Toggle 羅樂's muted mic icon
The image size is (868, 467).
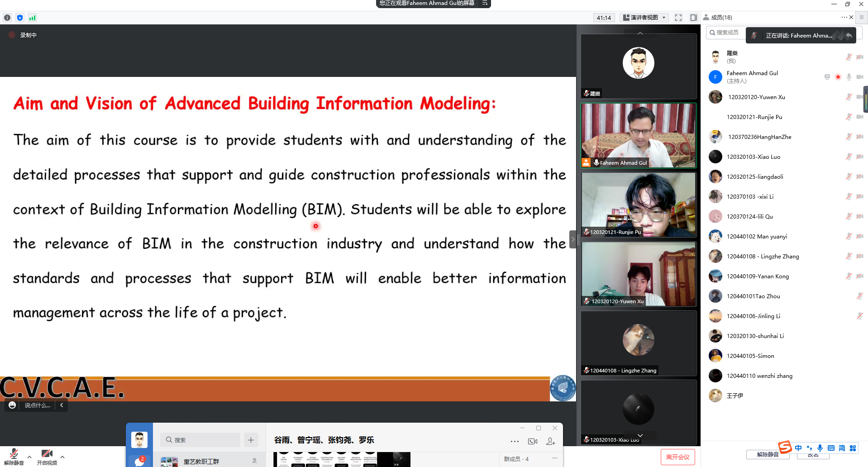(849, 57)
